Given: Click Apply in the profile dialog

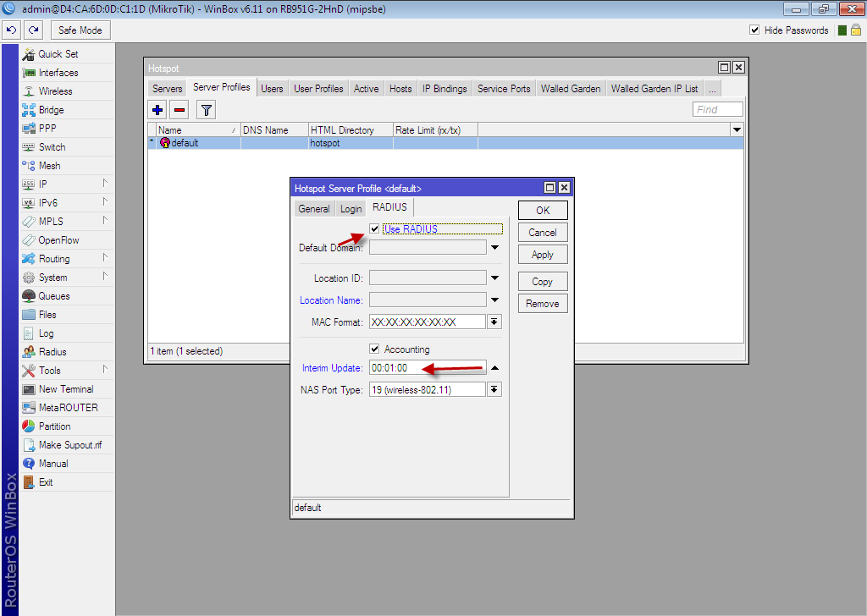Looking at the screenshot, I should (543, 255).
